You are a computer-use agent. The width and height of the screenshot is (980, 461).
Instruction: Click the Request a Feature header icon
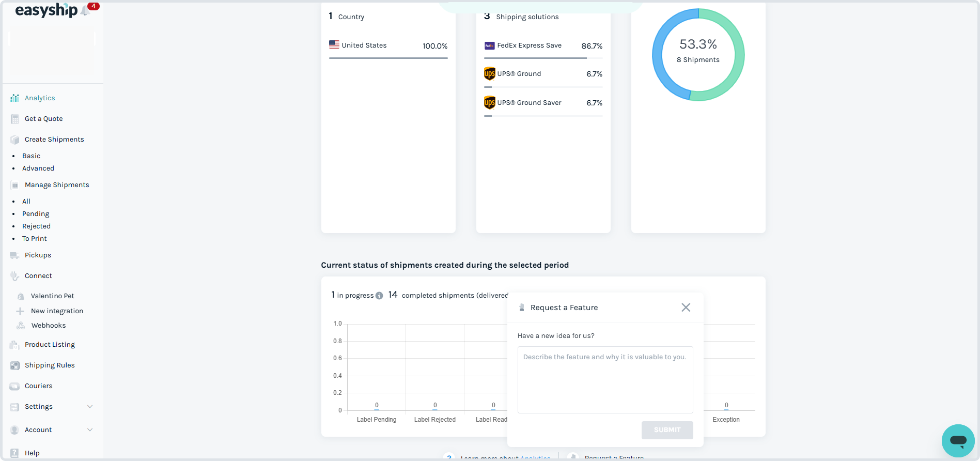point(522,308)
